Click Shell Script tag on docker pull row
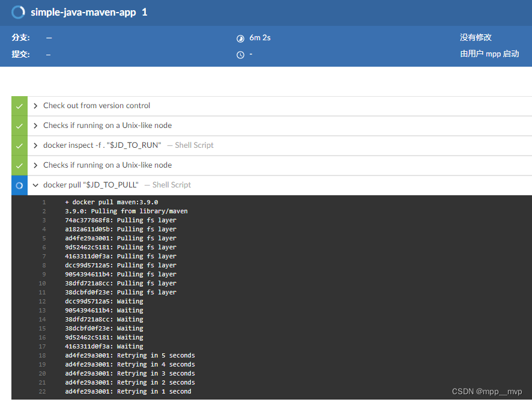Screen dimensions: 532x402 pos(172,184)
